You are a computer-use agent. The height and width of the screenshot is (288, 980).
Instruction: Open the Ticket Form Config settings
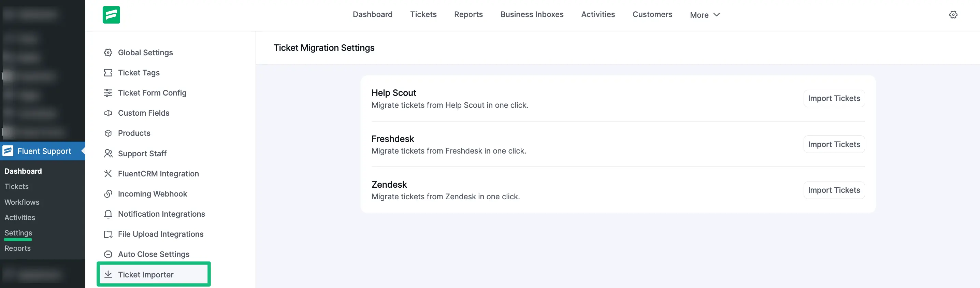point(152,93)
